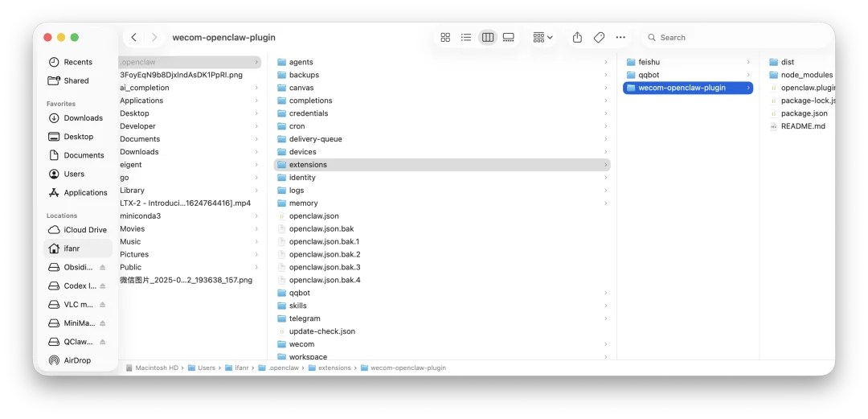Eject the VLC mounted volume
The height and width of the screenshot is (419, 868).
click(x=103, y=305)
